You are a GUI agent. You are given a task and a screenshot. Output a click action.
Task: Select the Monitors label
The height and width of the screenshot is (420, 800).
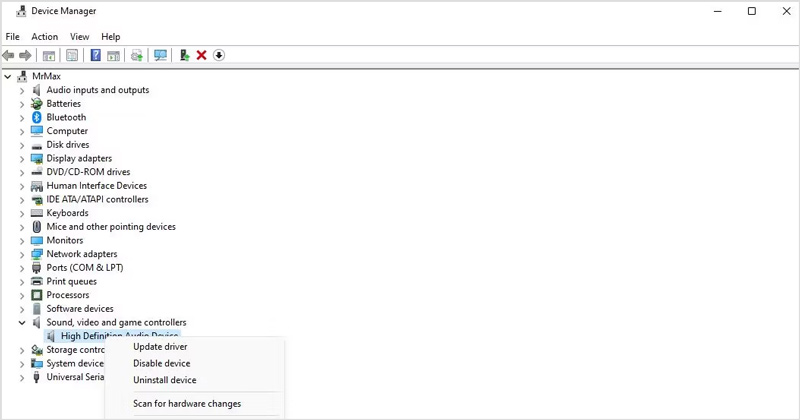(65, 240)
